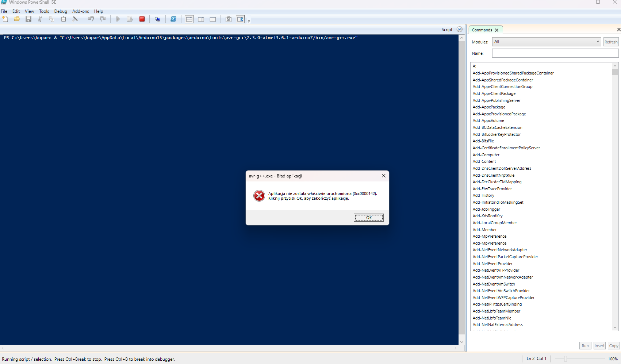Launch PowerShell.exe from the toolbar icon
This screenshot has height=364, width=621.
[x=174, y=19]
